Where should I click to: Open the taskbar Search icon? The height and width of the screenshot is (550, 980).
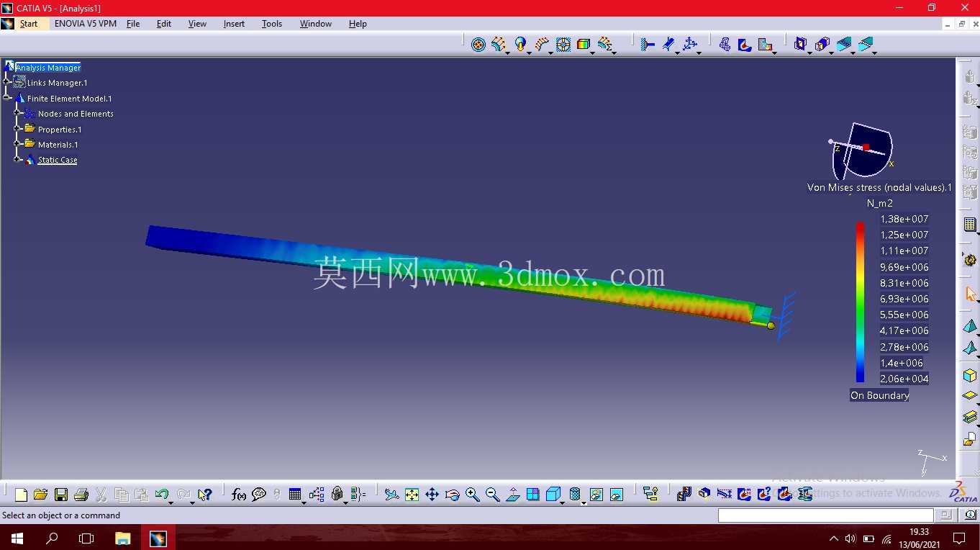(x=52, y=538)
